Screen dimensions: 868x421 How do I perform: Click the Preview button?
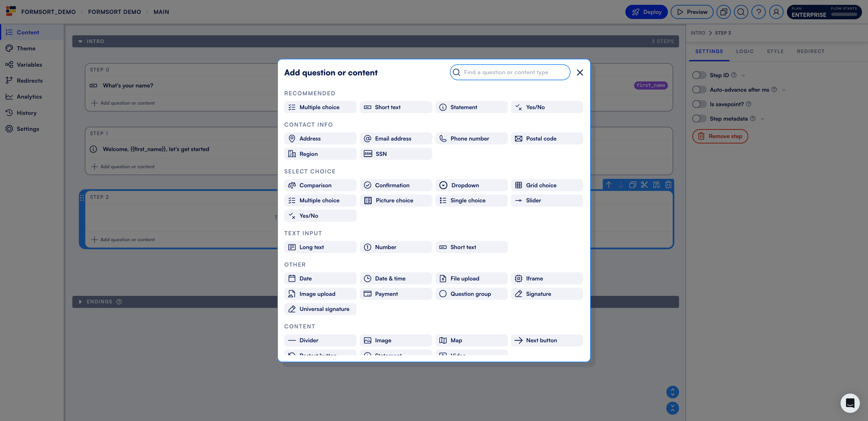pos(692,12)
